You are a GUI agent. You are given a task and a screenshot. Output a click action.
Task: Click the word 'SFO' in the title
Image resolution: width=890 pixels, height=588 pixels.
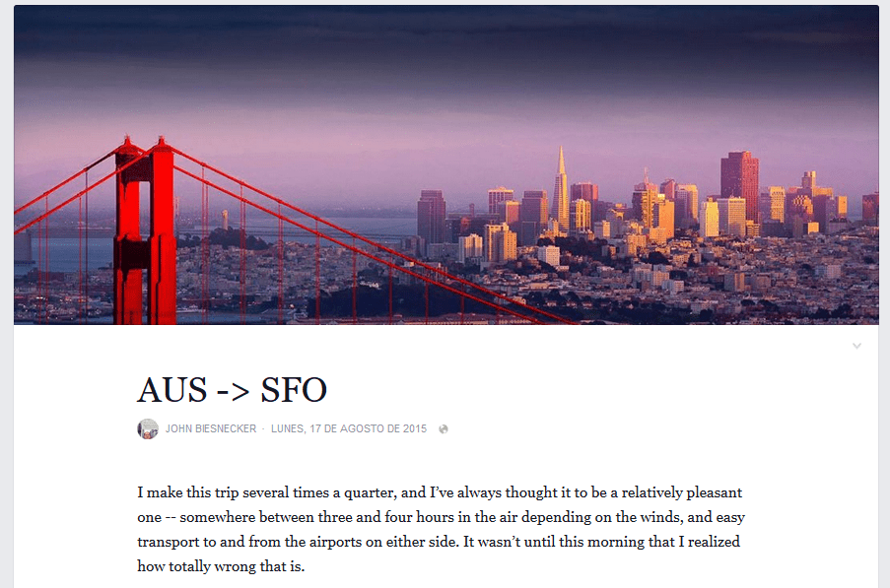[x=294, y=390]
